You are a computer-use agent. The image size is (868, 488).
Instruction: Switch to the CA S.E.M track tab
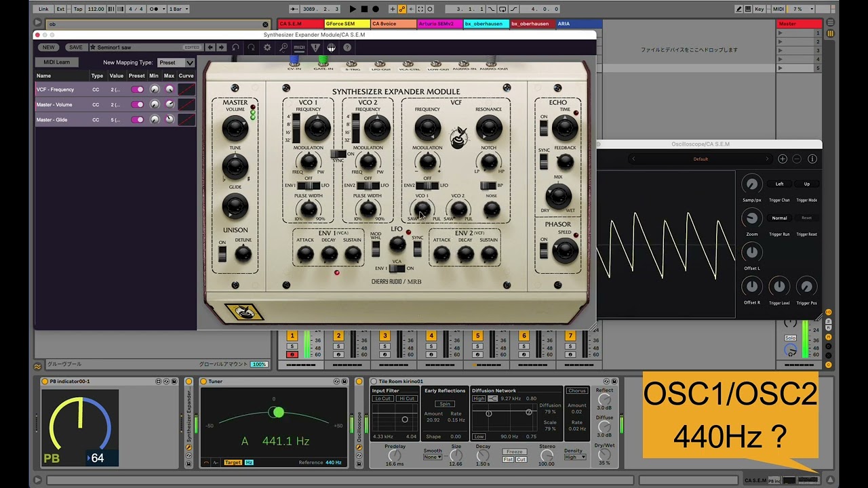coord(300,24)
